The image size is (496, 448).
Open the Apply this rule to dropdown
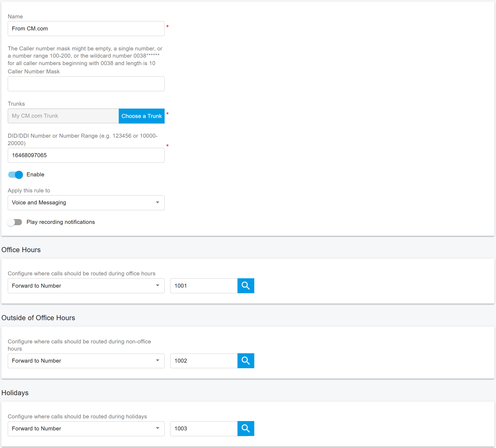tap(86, 203)
